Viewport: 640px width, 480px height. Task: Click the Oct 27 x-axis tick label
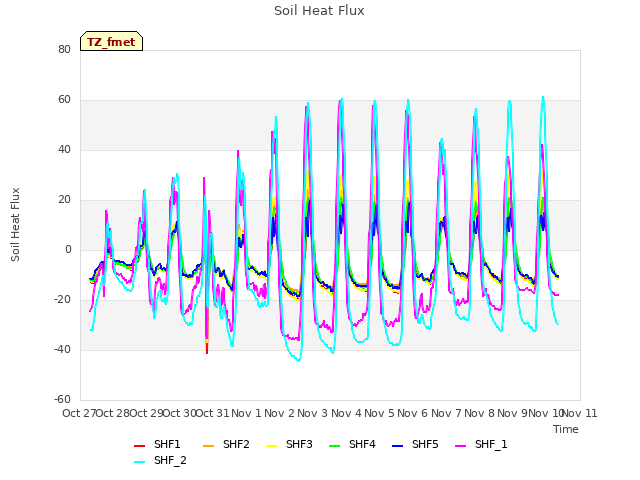point(78,413)
